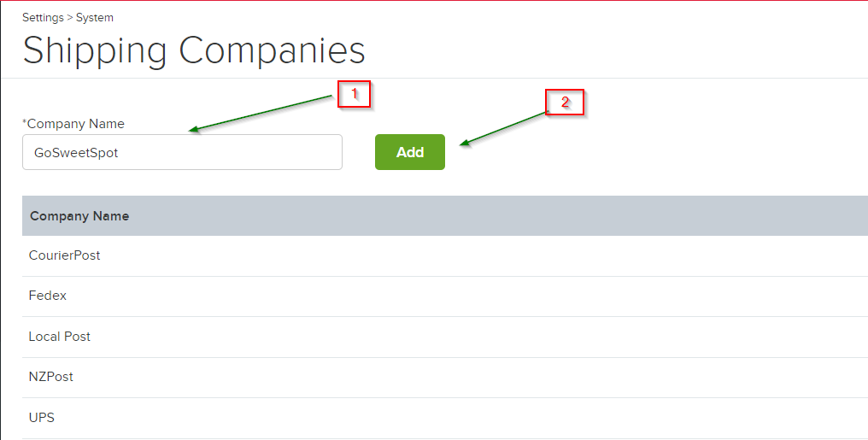This screenshot has height=440, width=868.
Task: Click the green arrow pointing at Add
Action: click(x=504, y=128)
